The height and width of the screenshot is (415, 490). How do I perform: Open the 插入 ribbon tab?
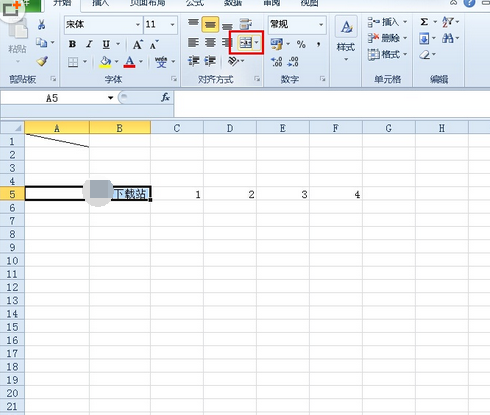tap(100, 3)
